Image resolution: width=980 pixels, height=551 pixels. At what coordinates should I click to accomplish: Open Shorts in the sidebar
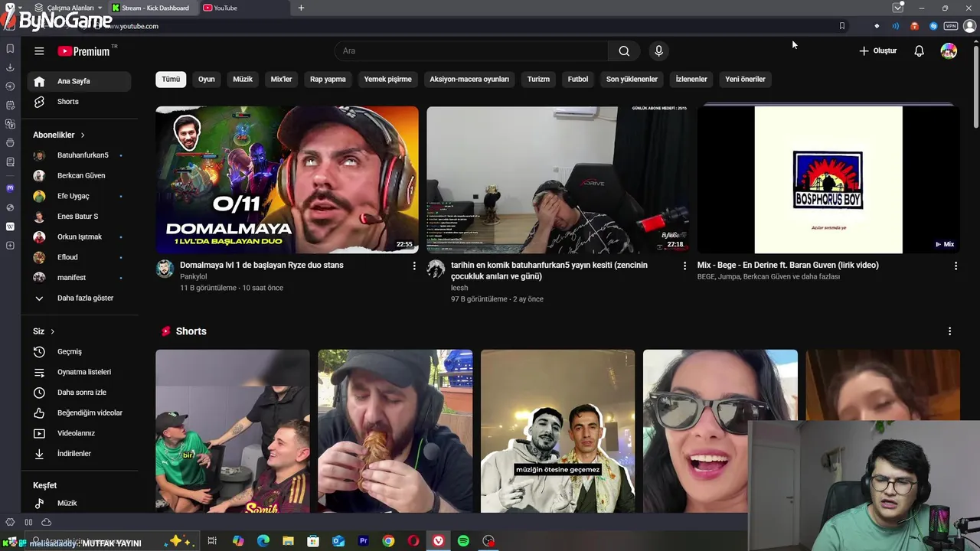(x=80, y=102)
